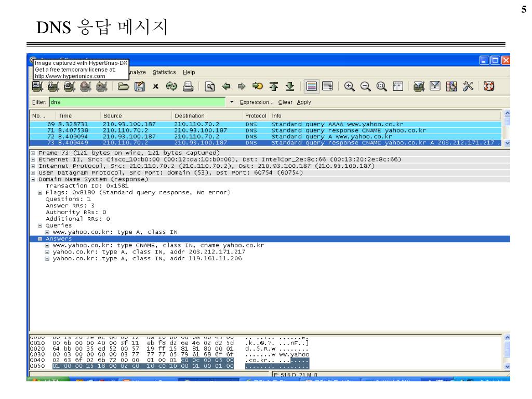Click the Expression... button

[256, 102]
